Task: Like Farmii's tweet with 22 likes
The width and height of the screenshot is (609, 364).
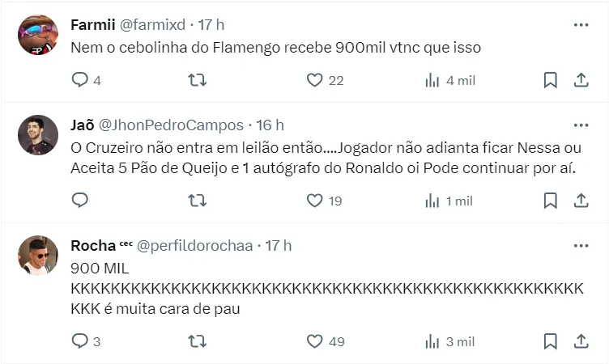Action: coord(315,80)
